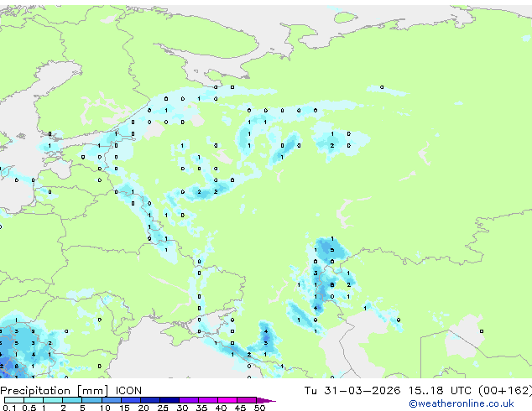Click the legend label '20'
Viewport: 532px width, 411px height.
point(143,408)
